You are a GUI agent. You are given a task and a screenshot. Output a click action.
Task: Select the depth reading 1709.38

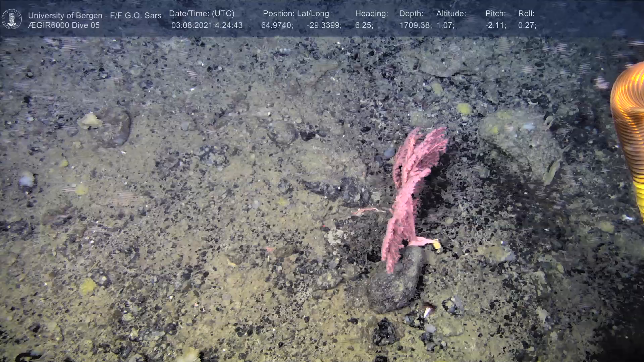click(x=415, y=25)
